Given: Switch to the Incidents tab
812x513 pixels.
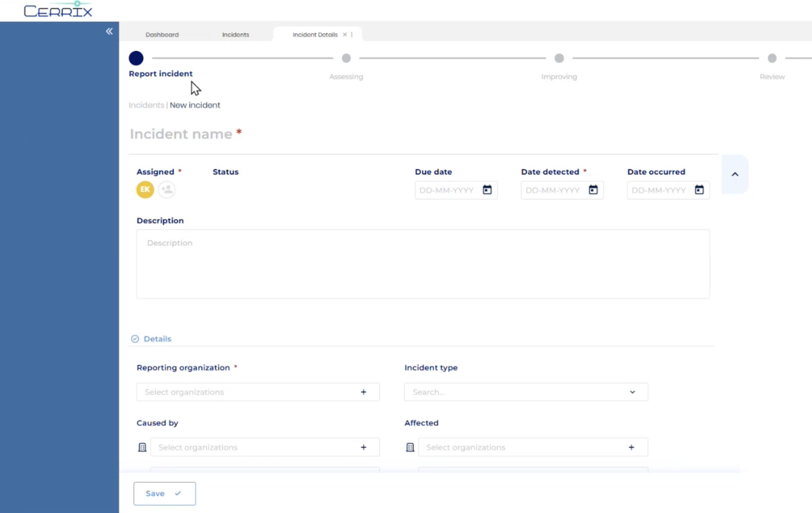Looking at the screenshot, I should point(236,35).
